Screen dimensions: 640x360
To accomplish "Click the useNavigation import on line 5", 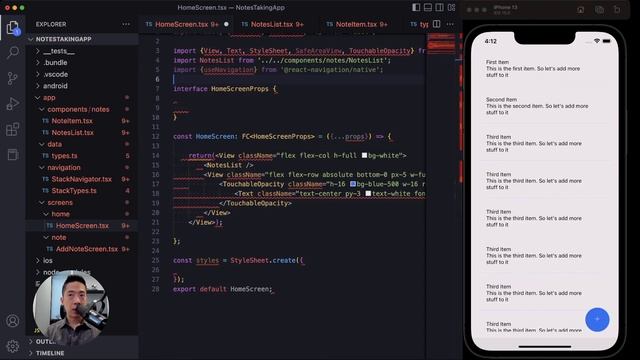I will (x=229, y=70).
